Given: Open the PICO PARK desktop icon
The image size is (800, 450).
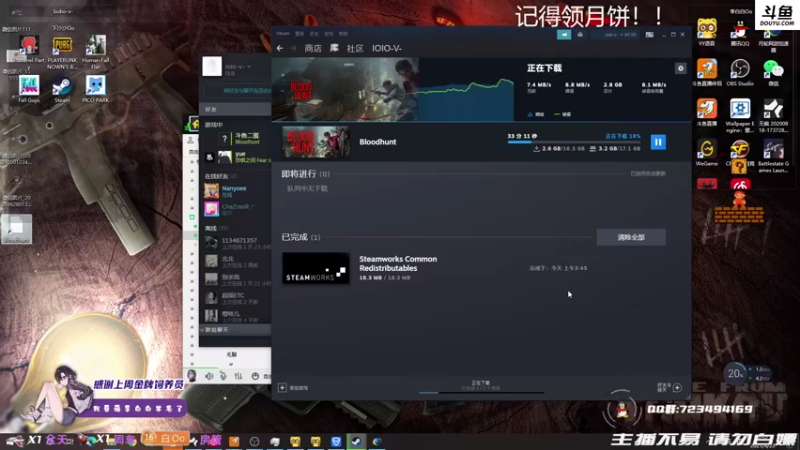Looking at the screenshot, I should [95, 89].
